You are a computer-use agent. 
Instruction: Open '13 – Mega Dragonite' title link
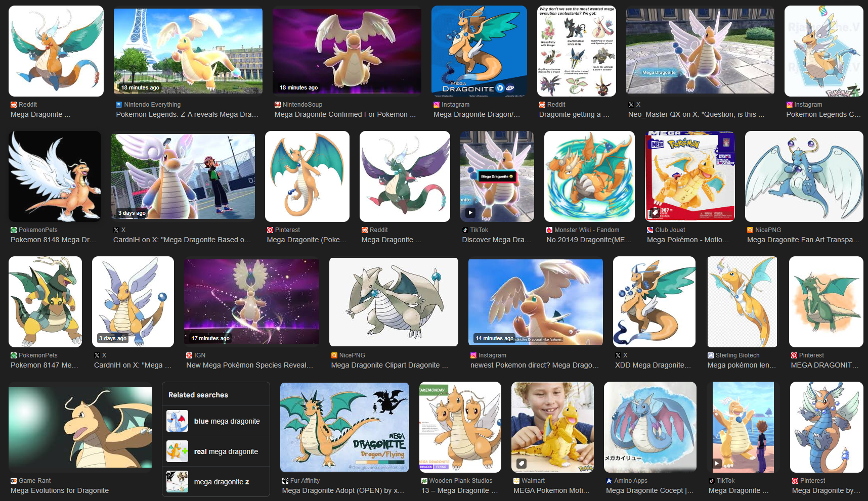point(459,490)
